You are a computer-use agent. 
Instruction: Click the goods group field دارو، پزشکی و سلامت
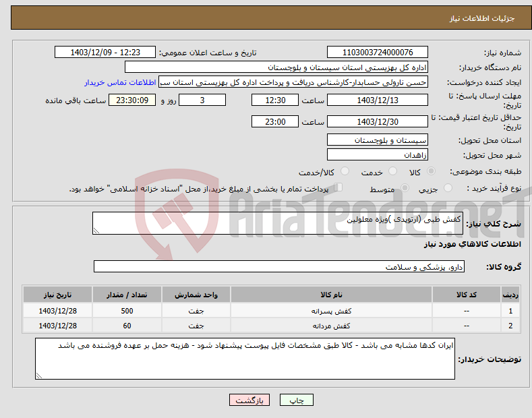pyautogui.click(x=279, y=267)
